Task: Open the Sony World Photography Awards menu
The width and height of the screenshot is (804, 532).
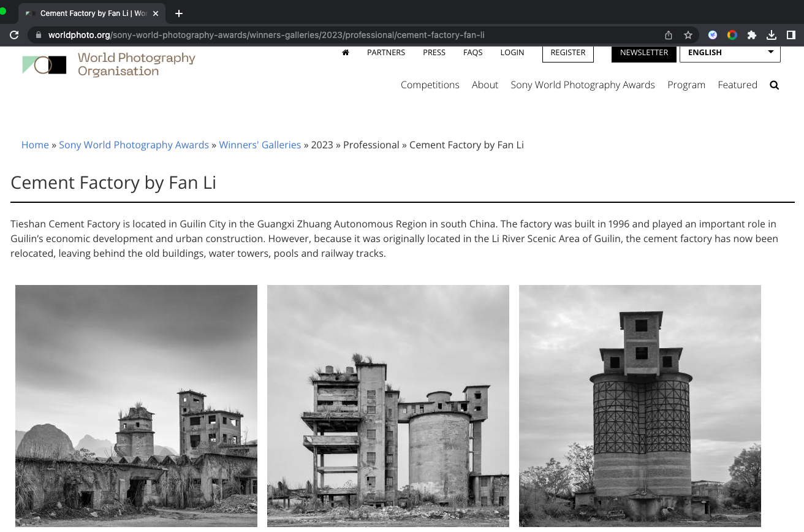Action: [x=582, y=85]
